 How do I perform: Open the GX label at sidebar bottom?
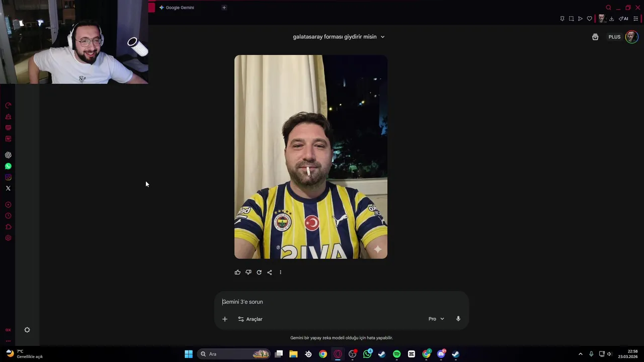[8, 330]
